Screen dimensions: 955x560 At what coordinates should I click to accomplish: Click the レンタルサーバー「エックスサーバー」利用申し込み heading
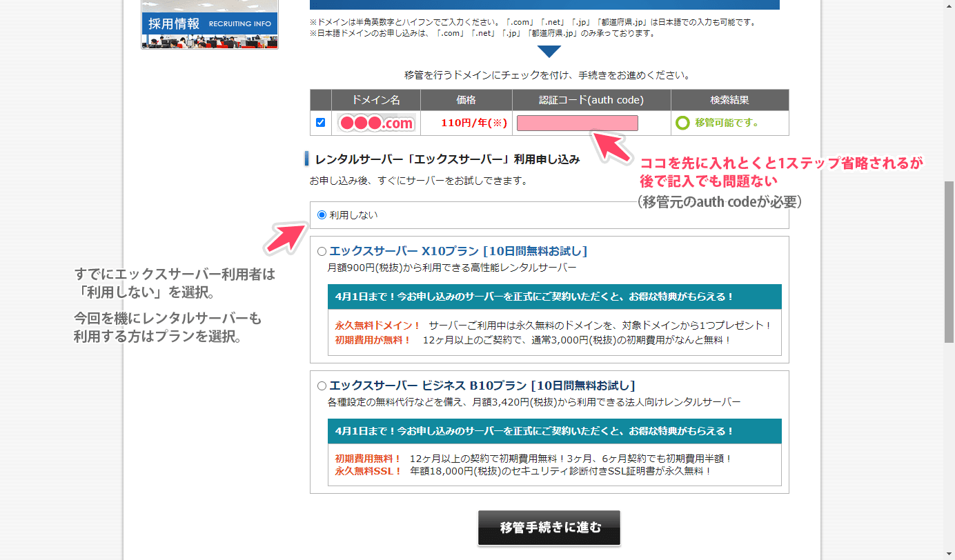(448, 159)
